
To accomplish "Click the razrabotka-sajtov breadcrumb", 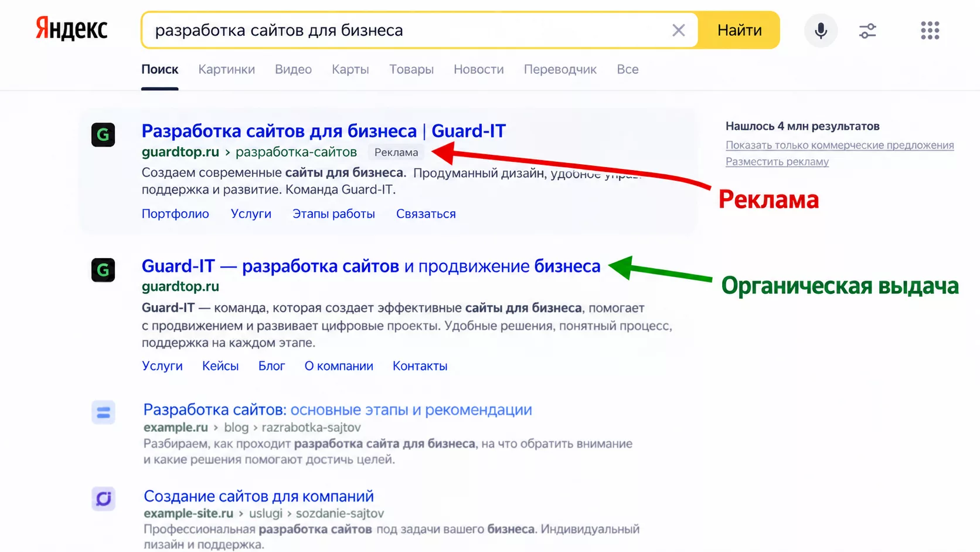I will (311, 427).
